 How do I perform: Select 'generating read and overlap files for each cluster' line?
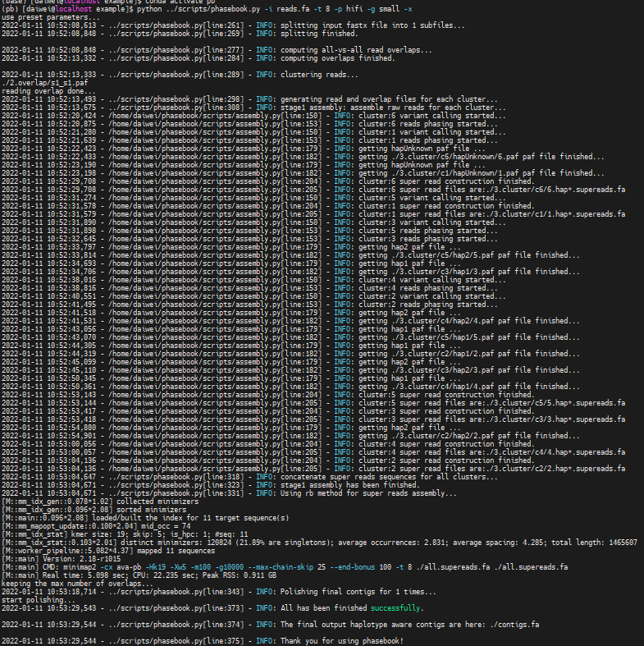tap(249, 99)
